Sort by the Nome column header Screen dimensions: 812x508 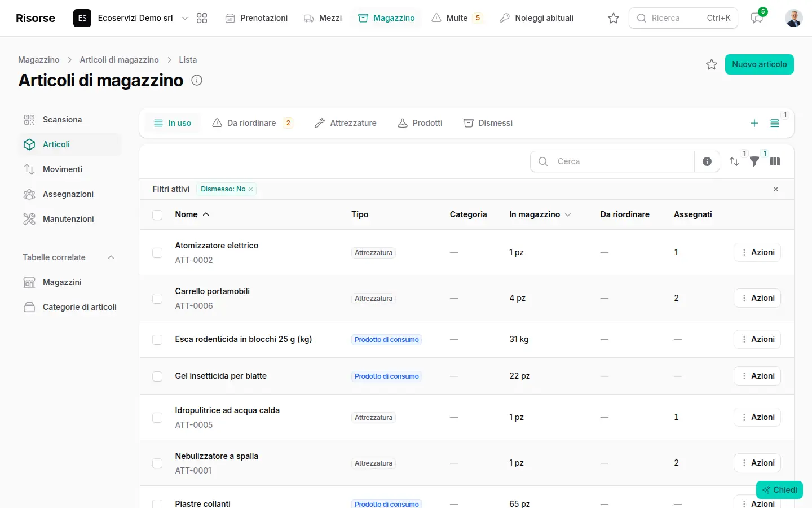(192, 214)
